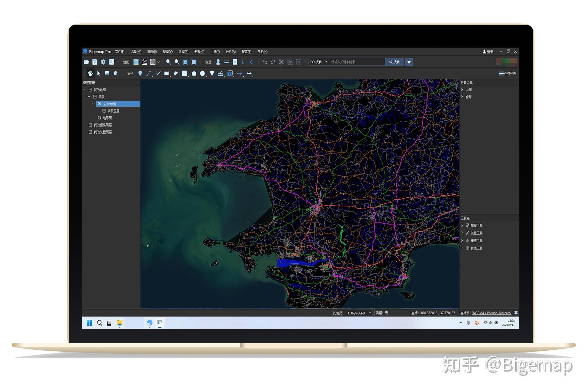Select the point marker annotation tool
The width and height of the screenshot is (588, 392).
[x=140, y=74]
